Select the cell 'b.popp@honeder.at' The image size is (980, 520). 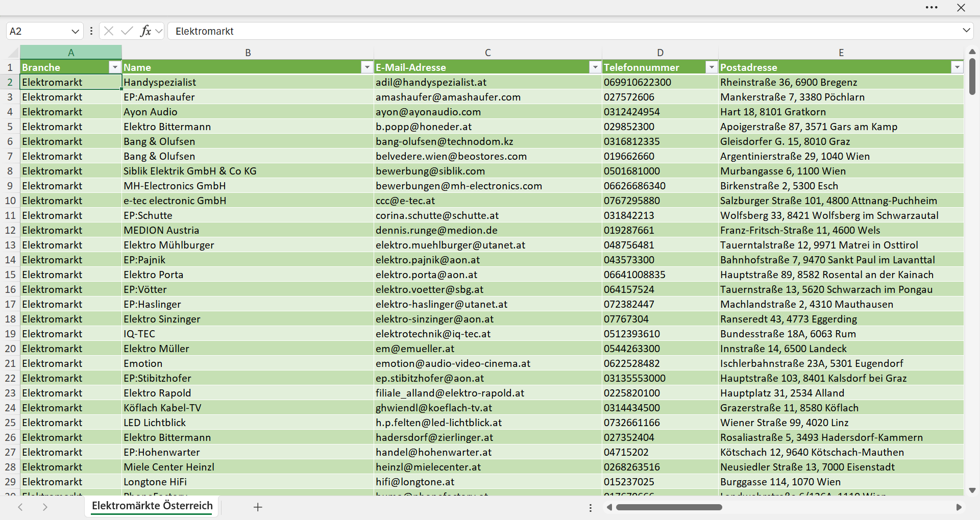coord(488,127)
